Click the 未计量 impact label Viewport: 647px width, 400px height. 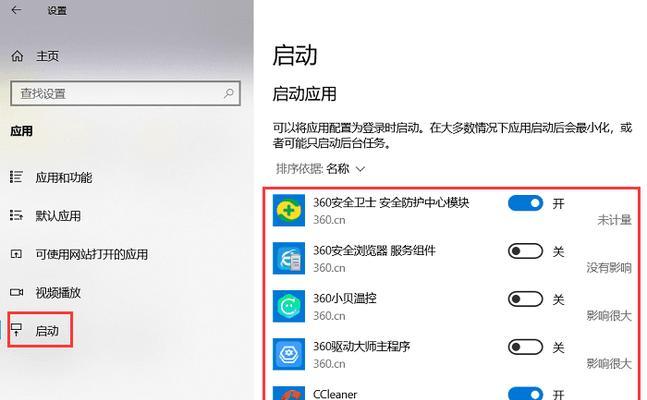tap(614, 220)
